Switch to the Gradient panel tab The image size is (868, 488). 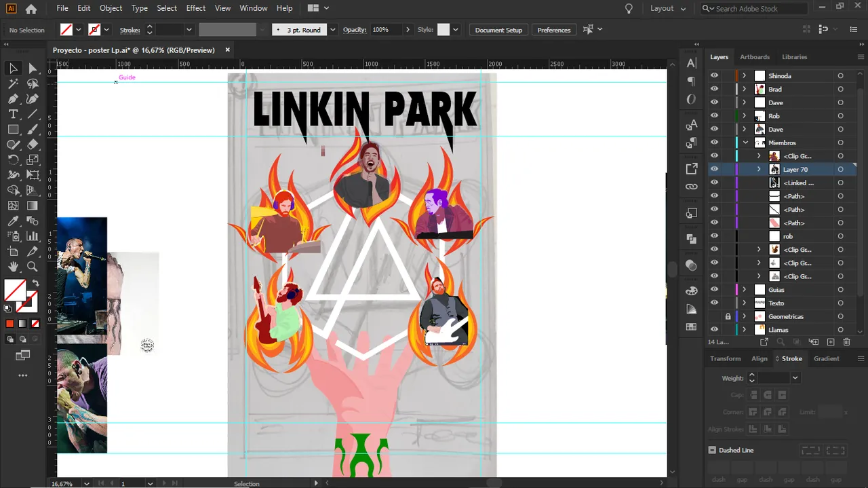click(x=826, y=358)
